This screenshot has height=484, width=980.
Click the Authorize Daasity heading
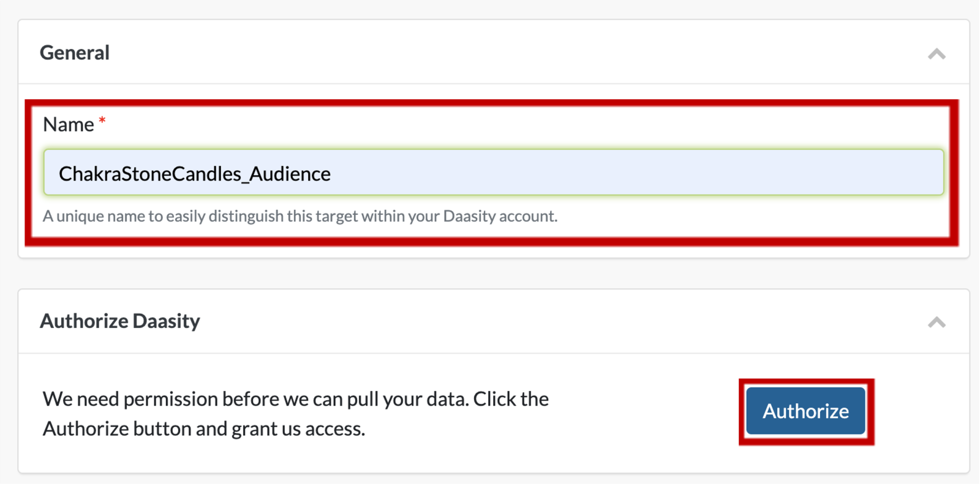click(120, 321)
